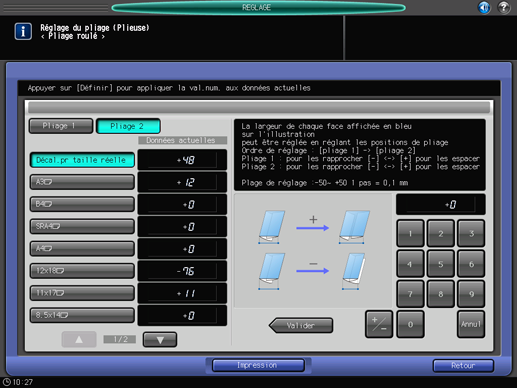Screen dimensions: 517x388
Task: Click the +11 value for 11x17
Action: point(182,293)
